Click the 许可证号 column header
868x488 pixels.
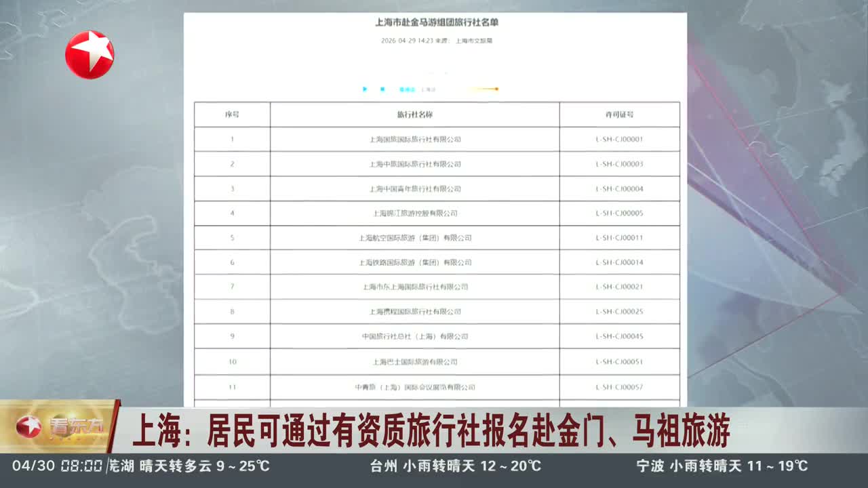(619, 115)
